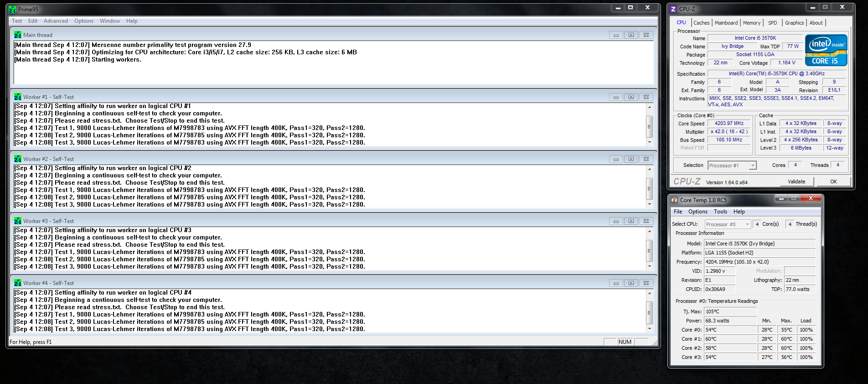The image size is (868, 384).
Task: Click the Prime95 application icon in title bar
Action: click(x=12, y=9)
